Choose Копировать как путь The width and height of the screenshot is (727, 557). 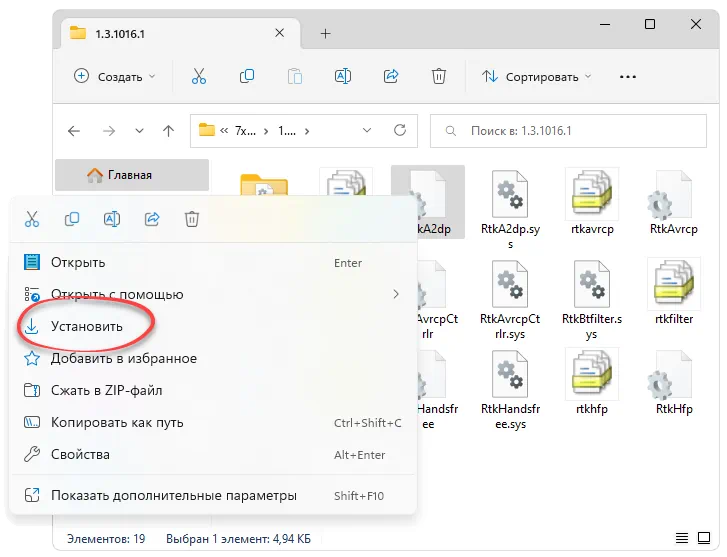(x=212, y=423)
